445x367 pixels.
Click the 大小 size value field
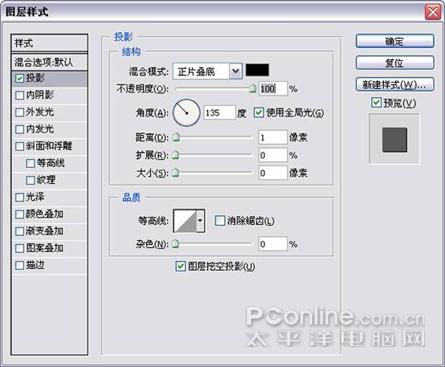(273, 173)
